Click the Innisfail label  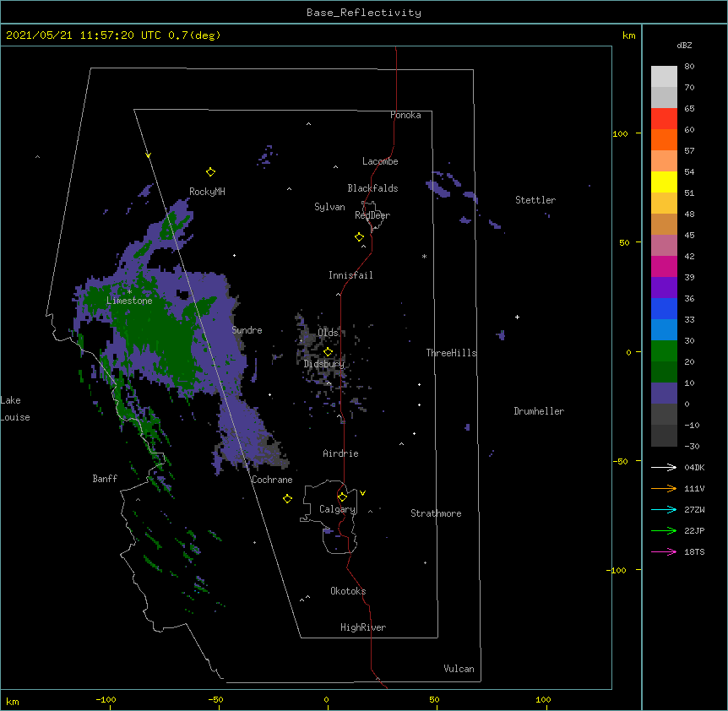coord(350,275)
